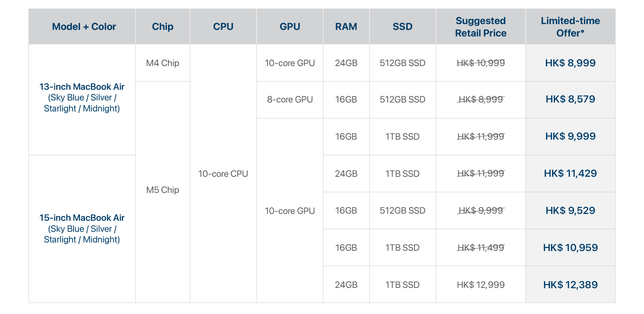Select the HK$ 8,579 offer price

pos(570,99)
